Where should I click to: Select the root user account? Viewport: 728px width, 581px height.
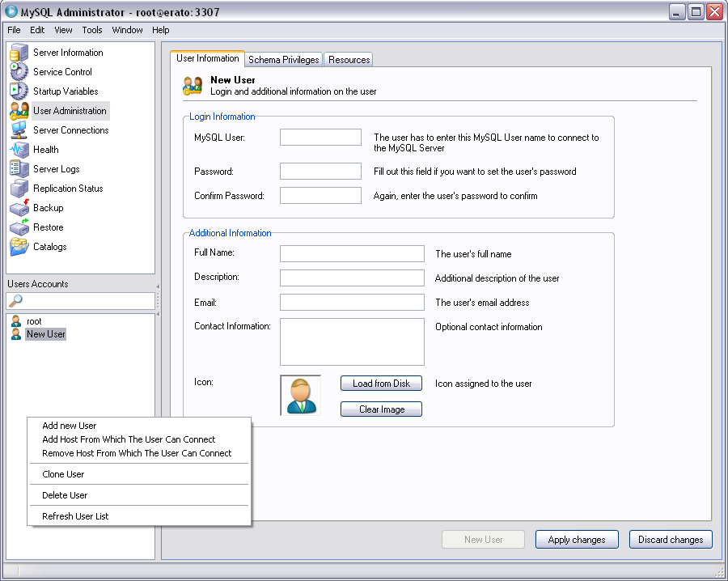click(x=34, y=321)
